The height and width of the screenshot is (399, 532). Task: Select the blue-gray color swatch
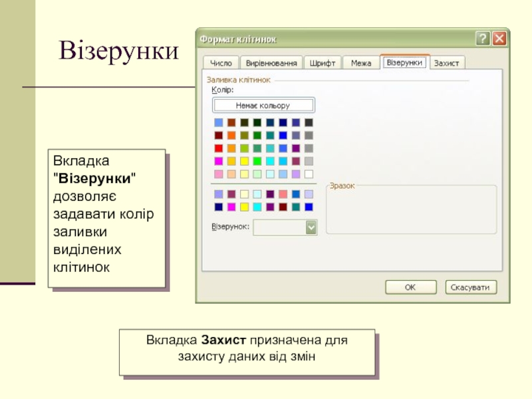pyautogui.click(x=296, y=136)
